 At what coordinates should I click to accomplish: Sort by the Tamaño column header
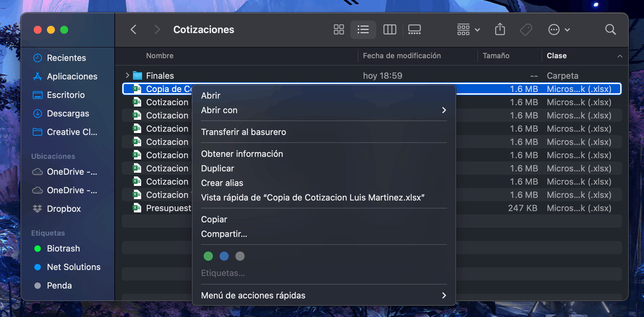click(496, 56)
